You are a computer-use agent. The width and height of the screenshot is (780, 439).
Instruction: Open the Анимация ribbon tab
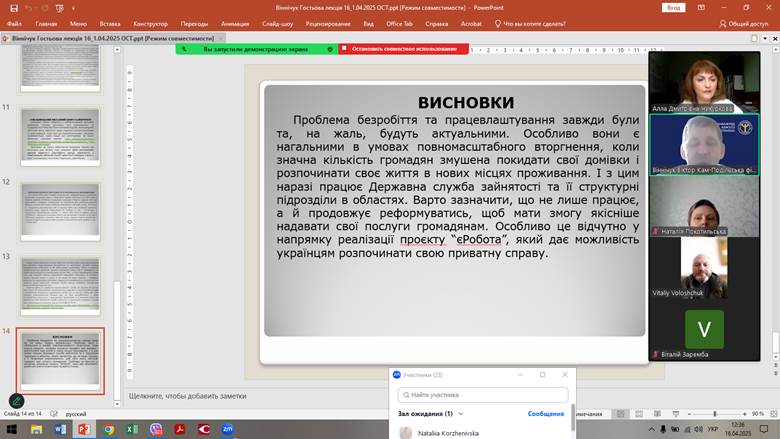[235, 23]
